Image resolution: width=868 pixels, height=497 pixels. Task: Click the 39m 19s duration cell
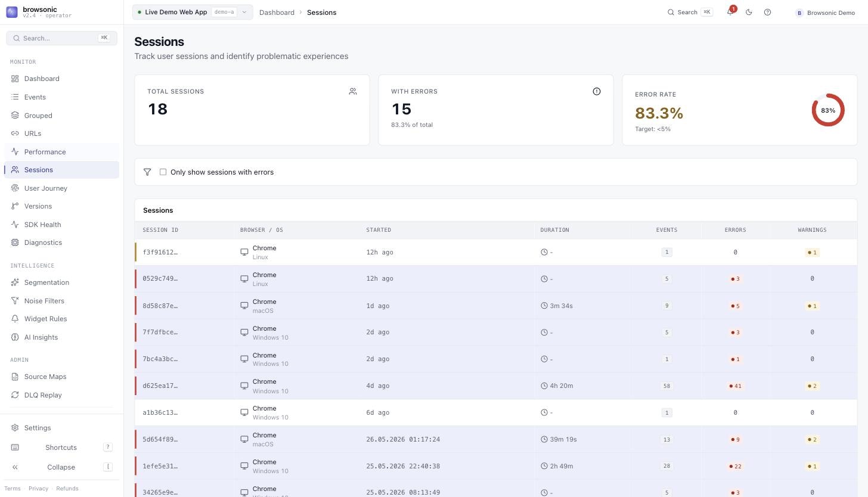click(x=559, y=440)
